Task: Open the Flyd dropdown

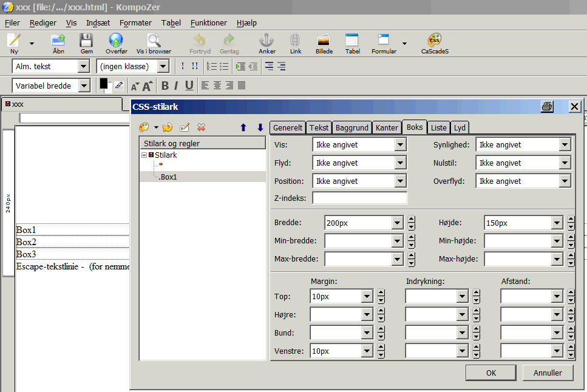Action: pyautogui.click(x=399, y=163)
